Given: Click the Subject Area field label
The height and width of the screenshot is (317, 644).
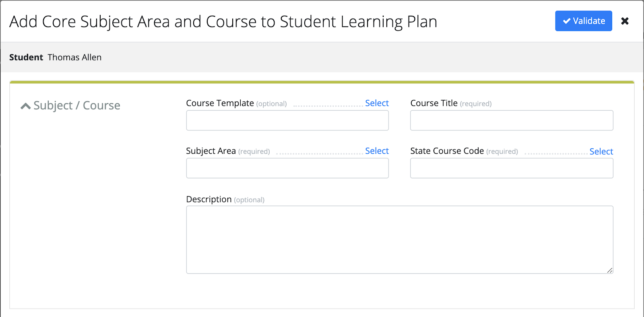Looking at the screenshot, I should [x=211, y=151].
